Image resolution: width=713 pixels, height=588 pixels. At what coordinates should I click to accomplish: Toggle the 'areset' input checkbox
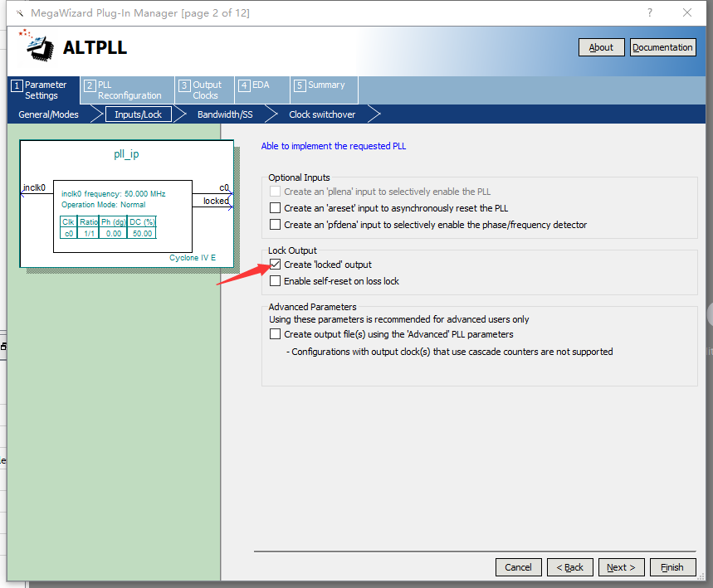click(275, 208)
